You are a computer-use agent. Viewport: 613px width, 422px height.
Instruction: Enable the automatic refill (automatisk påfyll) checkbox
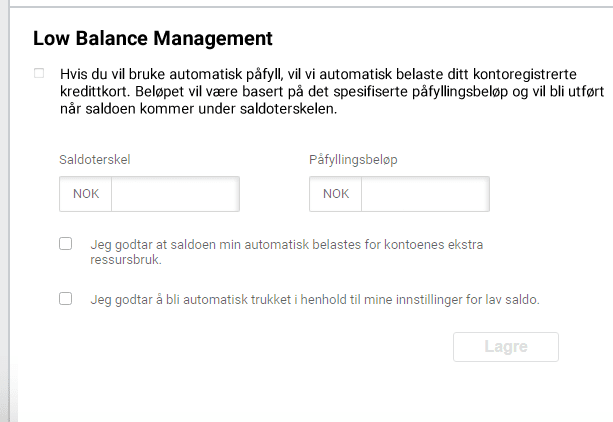(39, 73)
